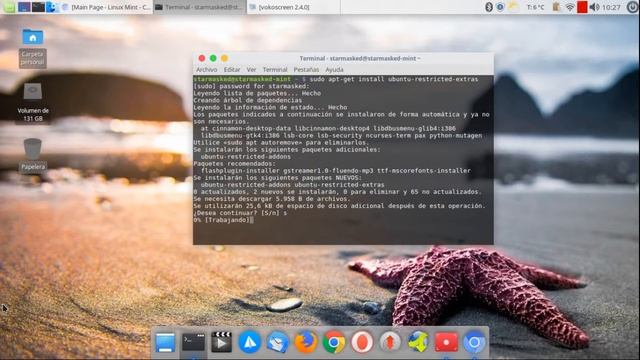Open Bluetooth settings from the system tray
The image size is (640, 360).
(x=489, y=7)
